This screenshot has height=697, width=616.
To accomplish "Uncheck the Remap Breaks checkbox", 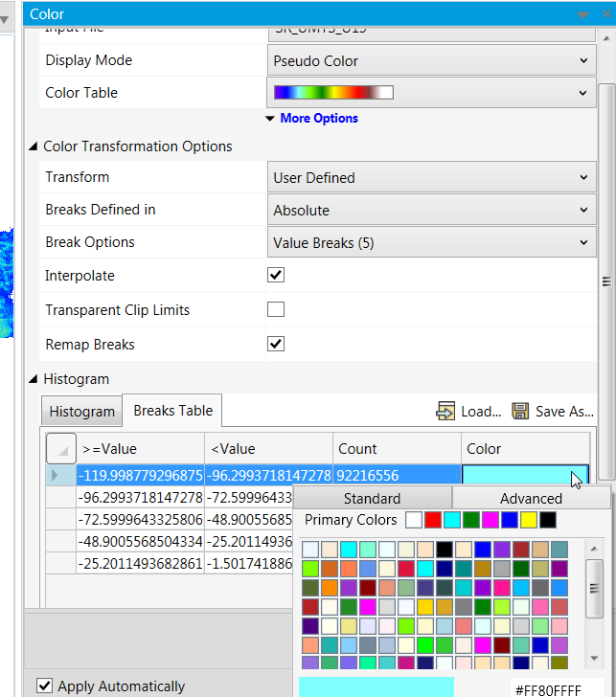I will click(276, 344).
